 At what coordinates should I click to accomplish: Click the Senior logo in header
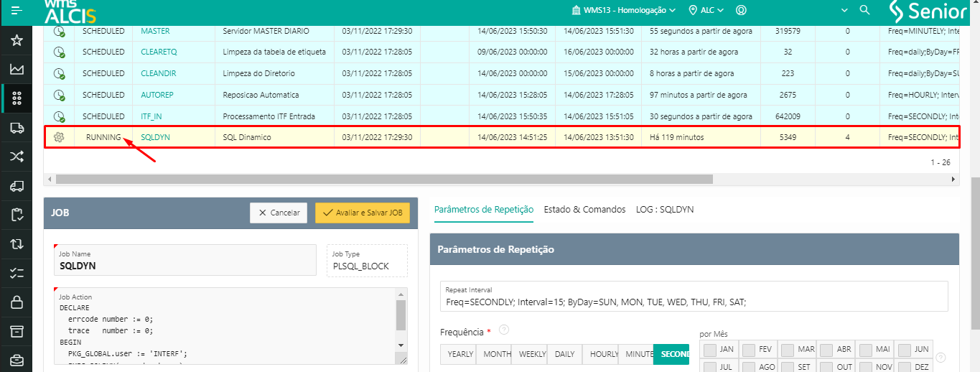928,11
